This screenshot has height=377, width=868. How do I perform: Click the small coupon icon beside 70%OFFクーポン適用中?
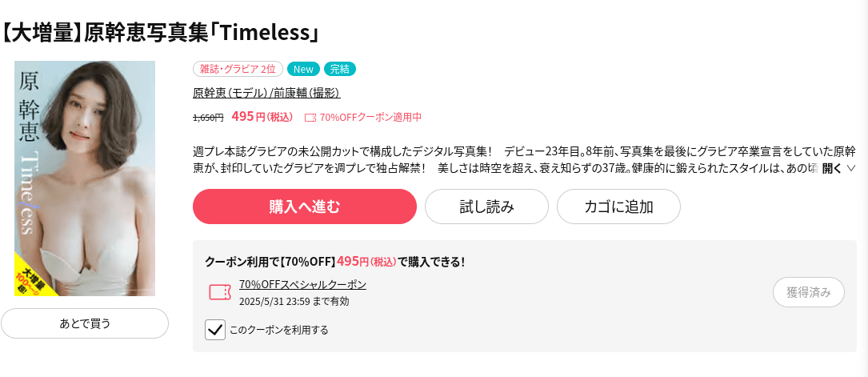click(x=310, y=118)
